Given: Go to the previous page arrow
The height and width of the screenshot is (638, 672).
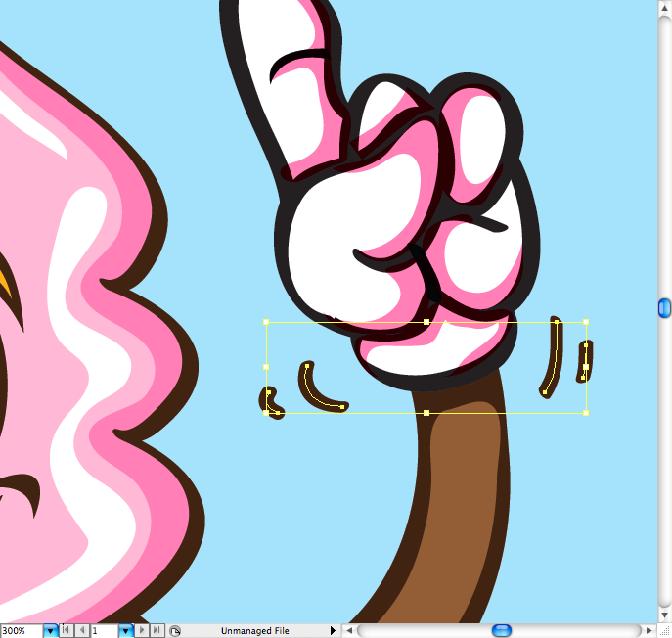Looking at the screenshot, I should coord(81,631).
